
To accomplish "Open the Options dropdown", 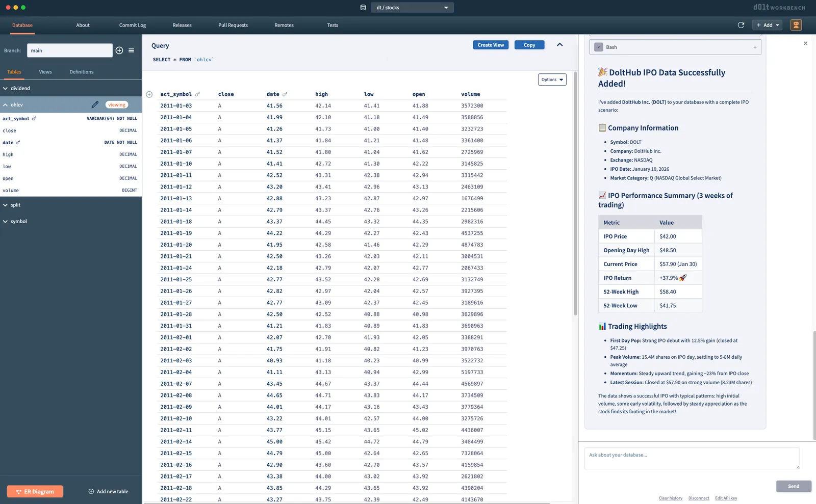I will pos(552,79).
